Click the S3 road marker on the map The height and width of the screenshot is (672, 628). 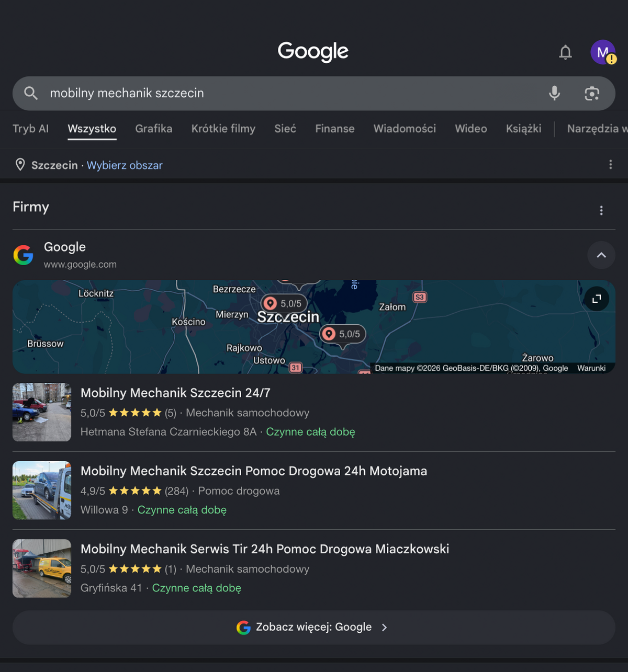tap(420, 297)
